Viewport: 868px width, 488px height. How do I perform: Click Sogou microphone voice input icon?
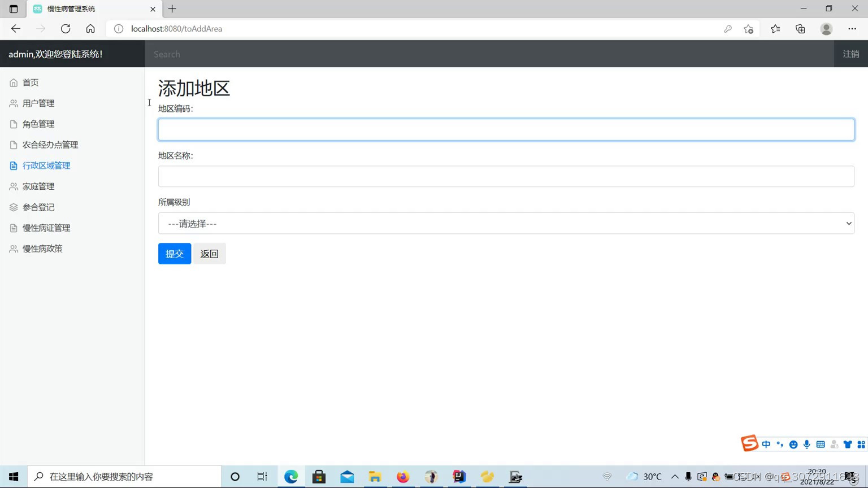tap(807, 445)
